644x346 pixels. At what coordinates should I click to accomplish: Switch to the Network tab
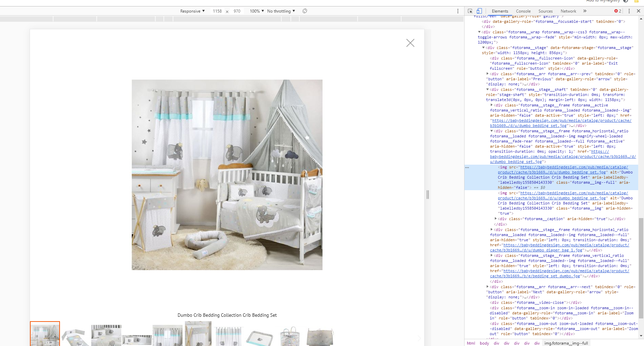point(568,11)
